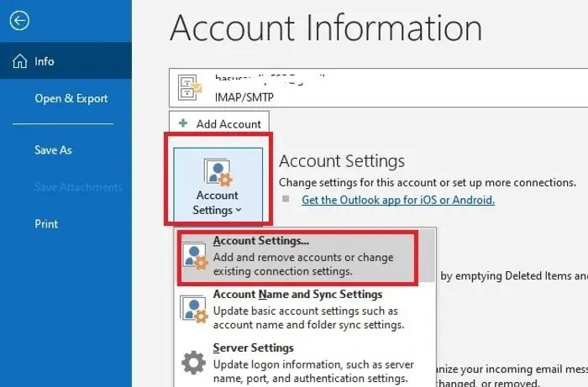Click the icon beside Account Settings... entry
The image size is (588, 387).
click(x=195, y=257)
